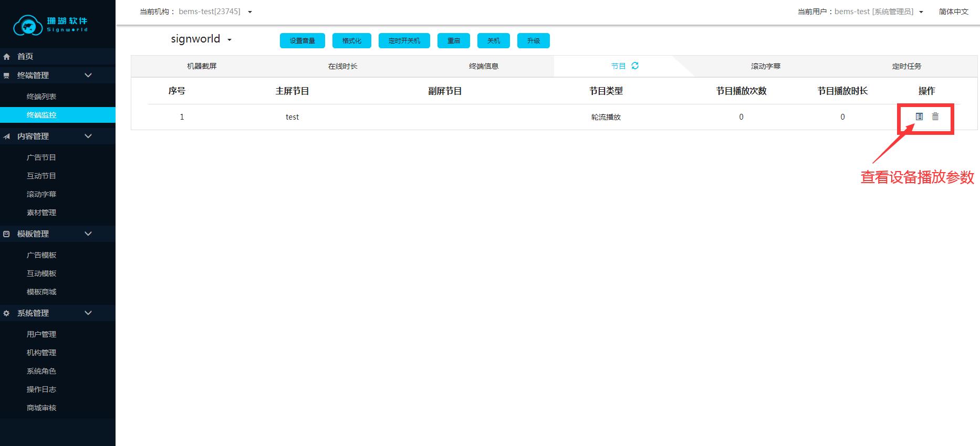This screenshot has width=980, height=446.
Task: Click the 副屏节目 column header
Action: pyautogui.click(x=445, y=91)
